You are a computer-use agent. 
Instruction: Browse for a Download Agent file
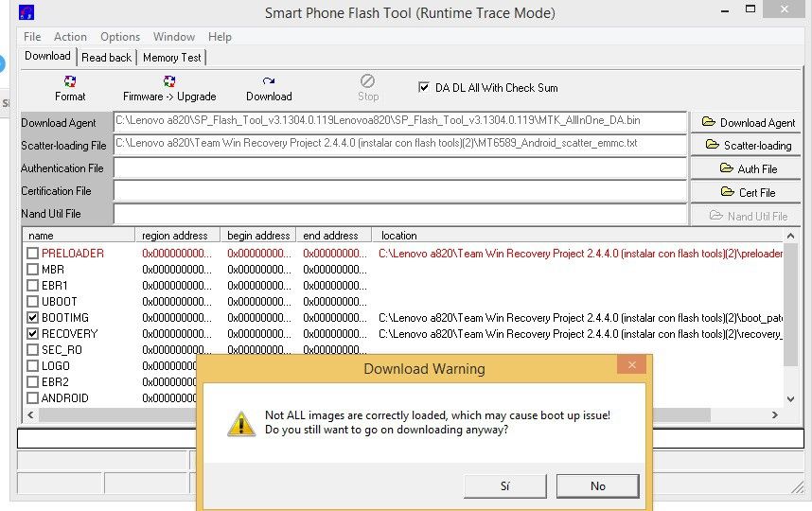coord(746,123)
